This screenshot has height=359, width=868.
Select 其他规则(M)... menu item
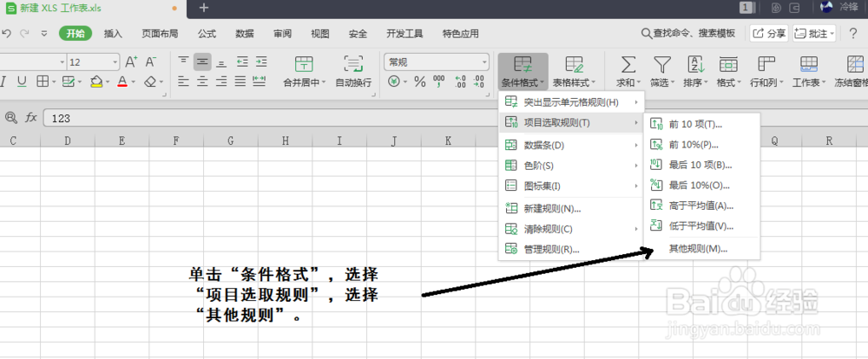[x=702, y=248]
